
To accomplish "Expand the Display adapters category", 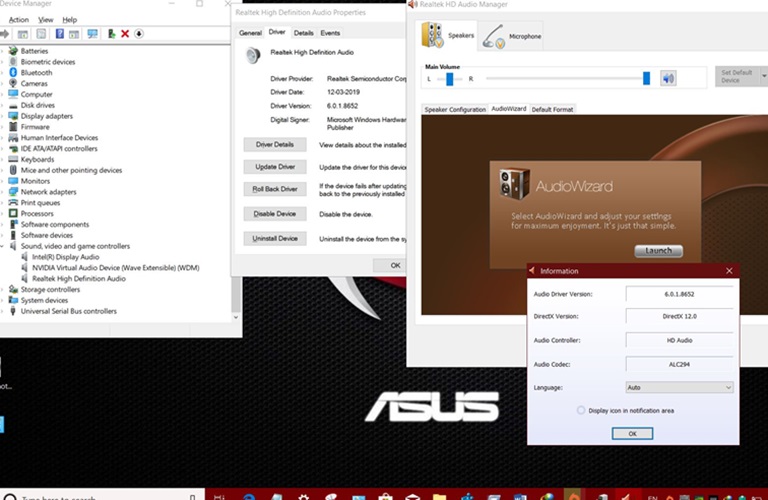I will pos(4,116).
